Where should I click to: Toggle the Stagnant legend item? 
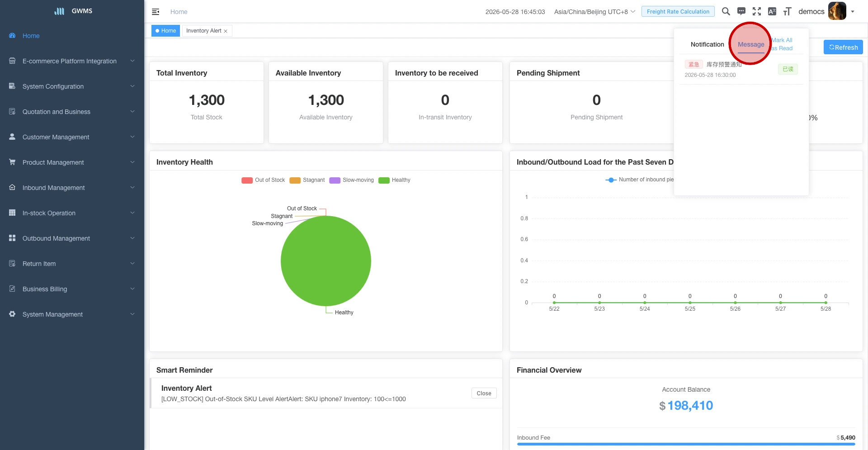(307, 180)
